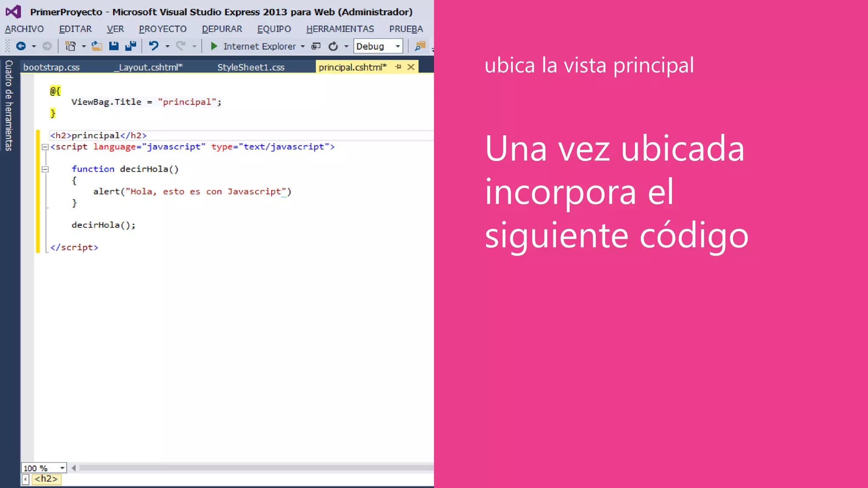Click the h2 principal heading line
The height and width of the screenshot is (488, 868).
(98, 136)
